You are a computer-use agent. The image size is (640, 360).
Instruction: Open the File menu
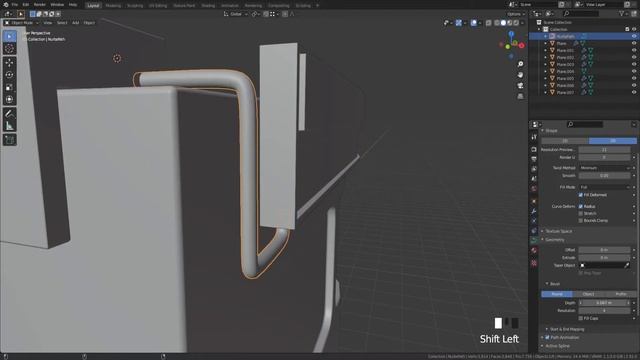pyautogui.click(x=15, y=5)
